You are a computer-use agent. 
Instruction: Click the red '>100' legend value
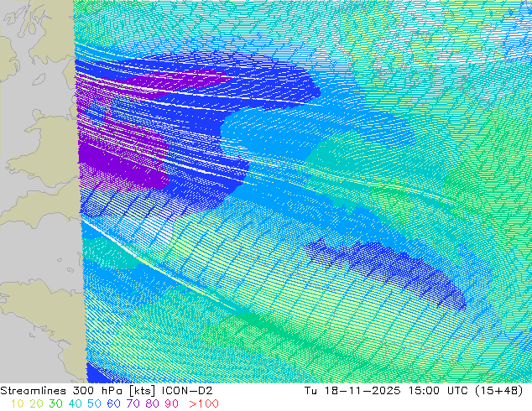(204, 403)
